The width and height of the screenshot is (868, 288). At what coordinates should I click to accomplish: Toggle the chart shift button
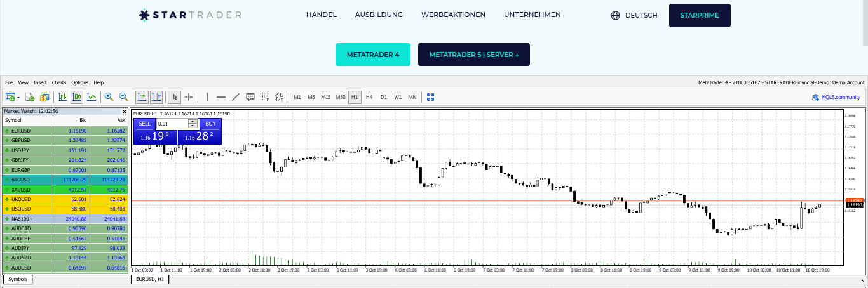[156, 97]
